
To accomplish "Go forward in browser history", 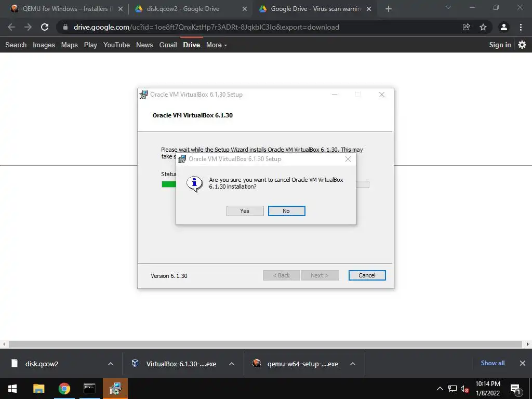I will (x=28, y=27).
